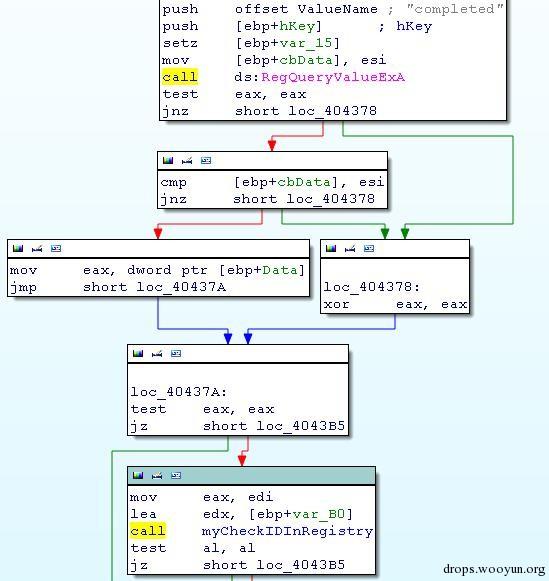This screenshot has height=581, width=549.
Task: Click the RegQueryValueExA function reference
Action: (333, 77)
